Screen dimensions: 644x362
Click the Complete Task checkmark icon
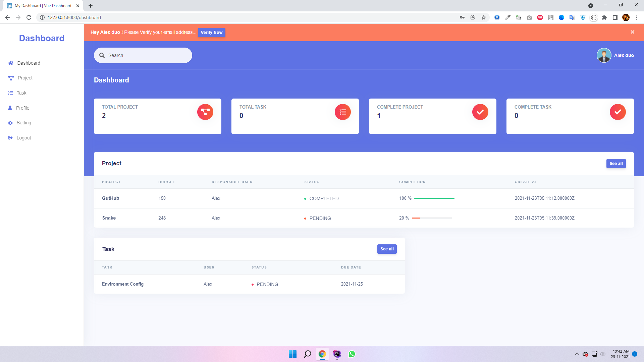point(618,112)
